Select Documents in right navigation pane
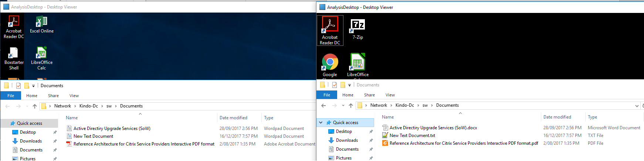This screenshot has width=644, height=161. coord(347,149)
